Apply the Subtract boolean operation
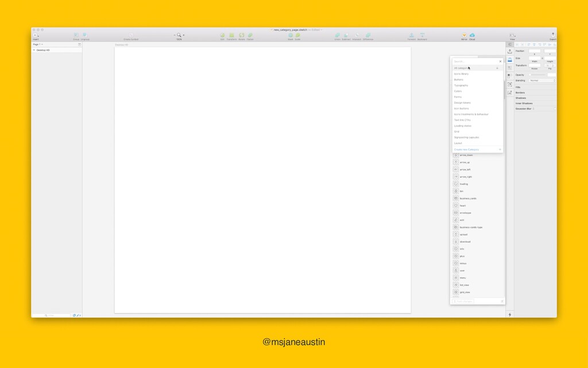This screenshot has height=368, width=588. pos(346,35)
